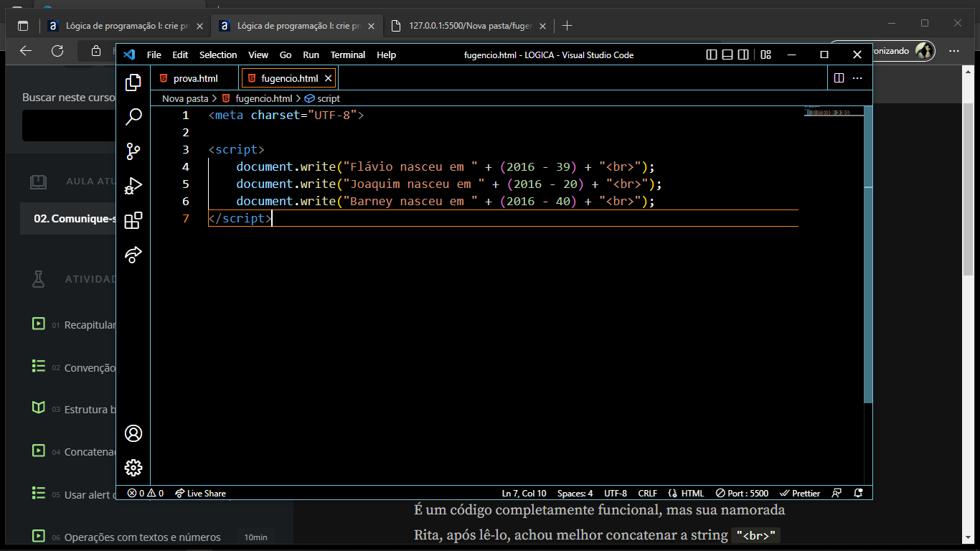Open the Search view in activity bar
The image size is (980, 551).
point(133,117)
